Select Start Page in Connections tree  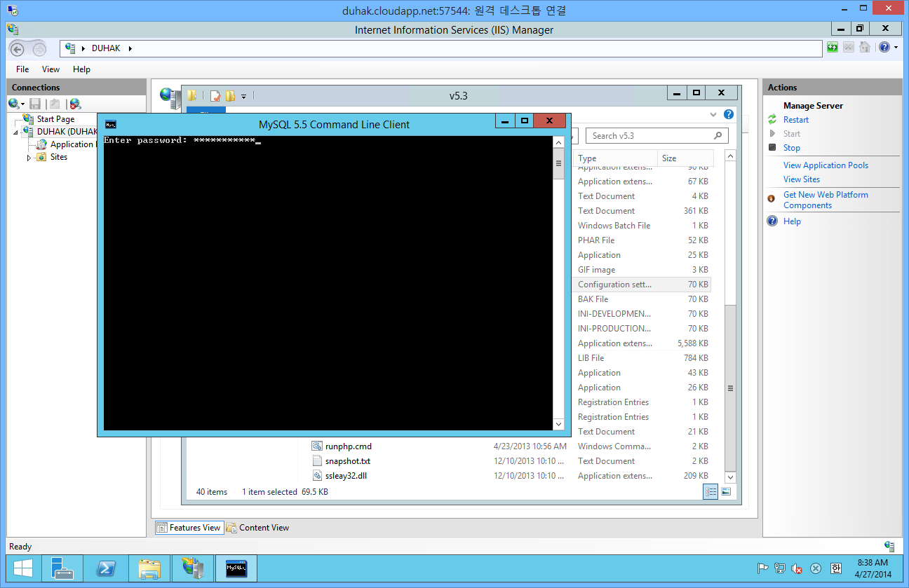click(55, 119)
